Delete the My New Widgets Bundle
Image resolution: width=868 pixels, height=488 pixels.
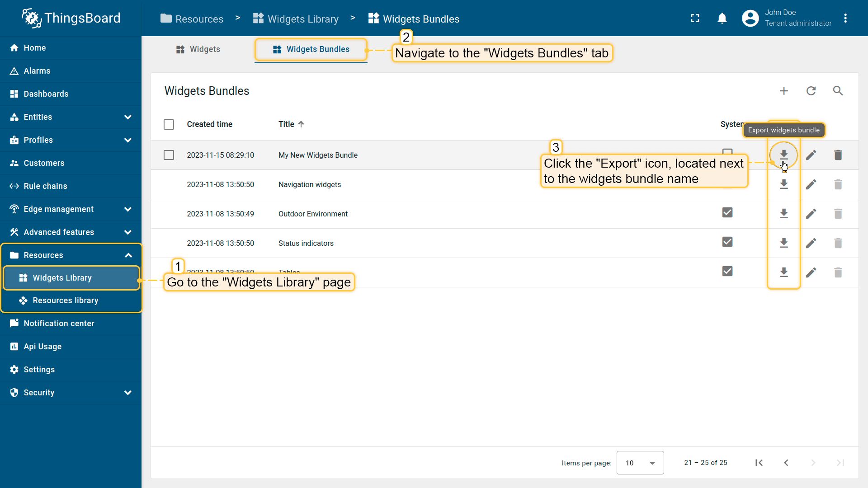[838, 155]
